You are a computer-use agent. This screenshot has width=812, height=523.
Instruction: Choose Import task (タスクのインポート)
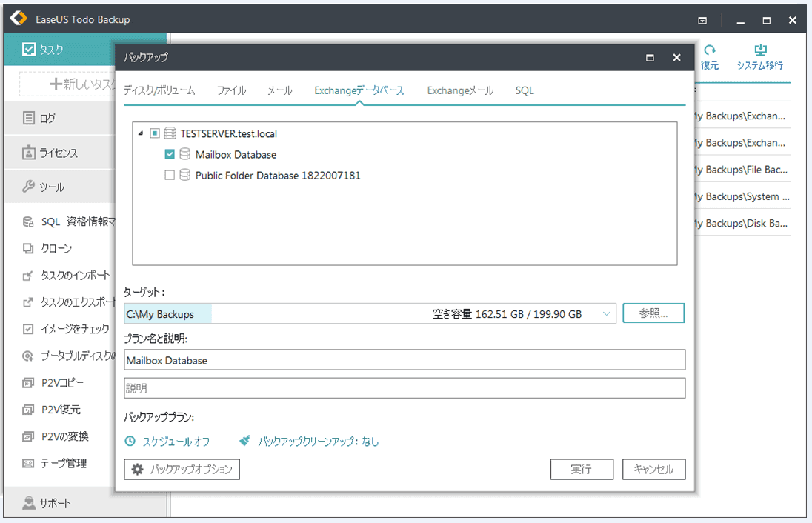67,276
